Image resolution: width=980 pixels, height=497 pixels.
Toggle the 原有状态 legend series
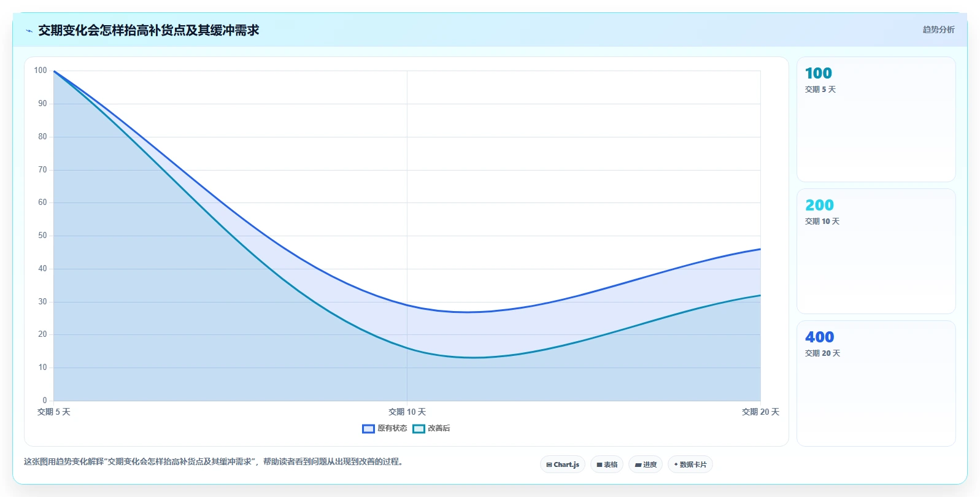click(384, 428)
